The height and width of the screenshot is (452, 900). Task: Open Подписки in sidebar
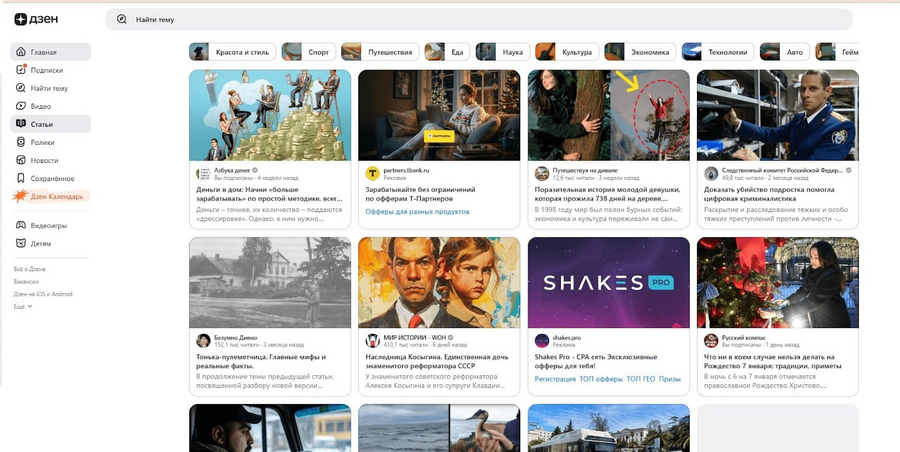(51, 70)
